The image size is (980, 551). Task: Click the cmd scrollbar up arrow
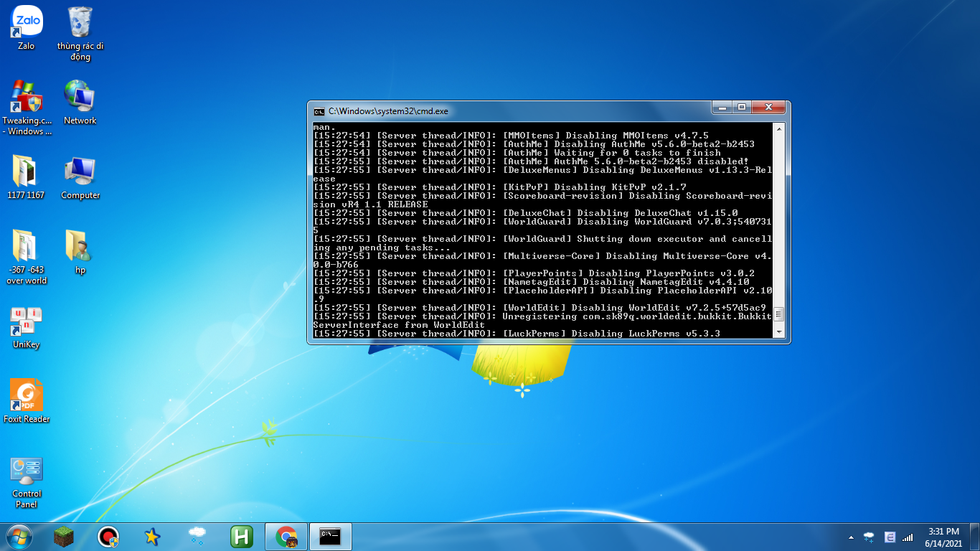[x=778, y=128]
